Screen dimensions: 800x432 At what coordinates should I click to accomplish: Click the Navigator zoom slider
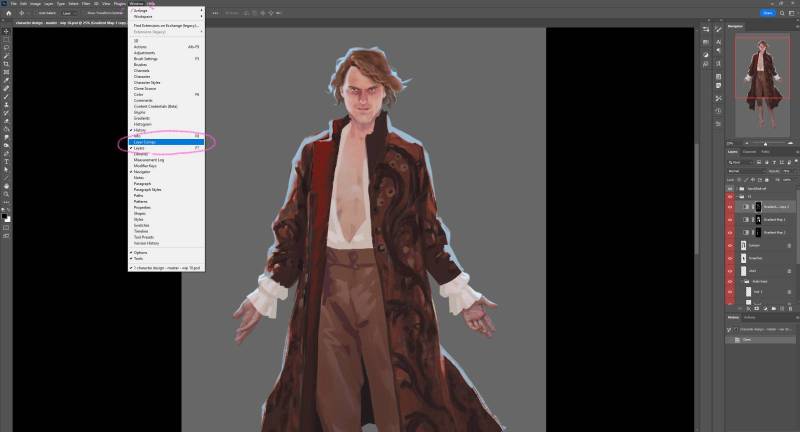point(765,144)
